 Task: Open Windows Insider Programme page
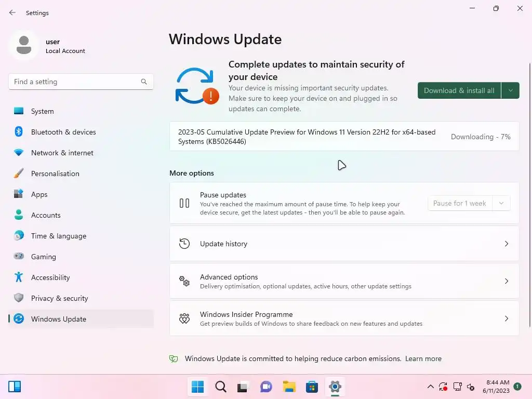pyautogui.click(x=344, y=318)
